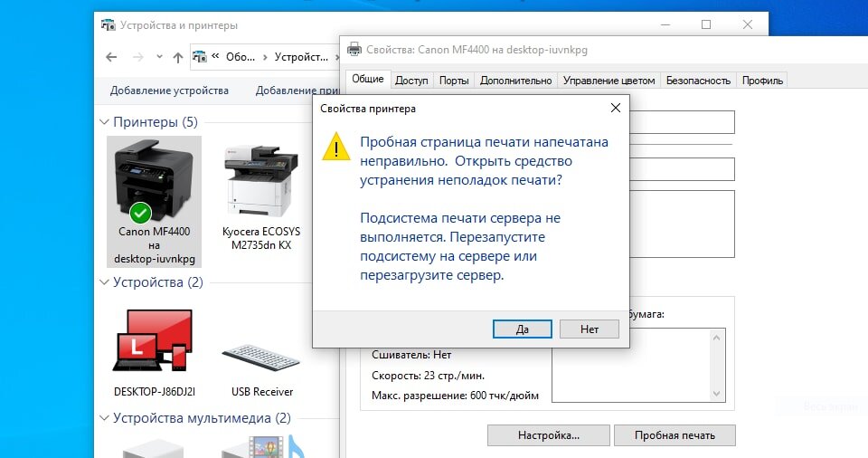Click Devices and Printers title bar icon
This screenshot has height=458, width=868.
tap(108, 25)
